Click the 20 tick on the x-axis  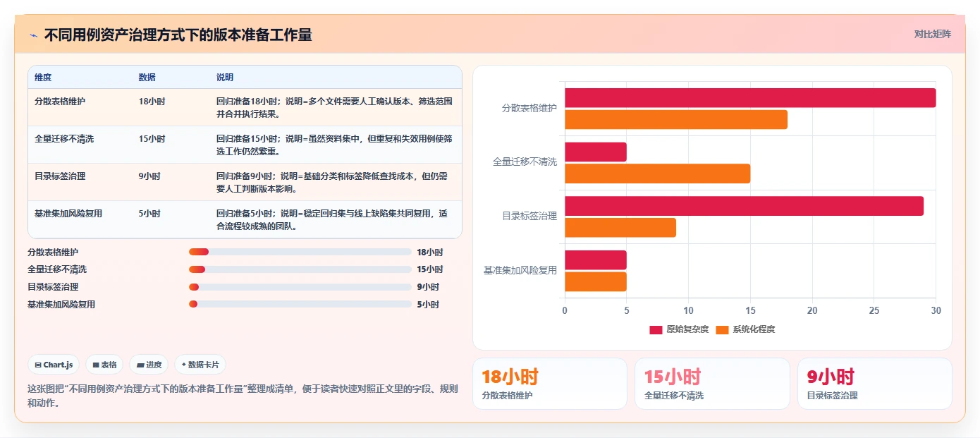pyautogui.click(x=812, y=310)
